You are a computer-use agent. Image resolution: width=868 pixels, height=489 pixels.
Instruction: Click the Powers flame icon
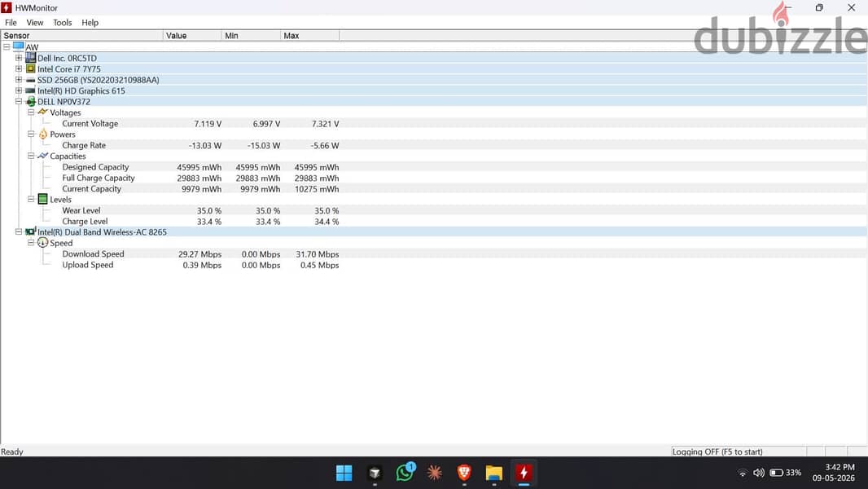(43, 134)
